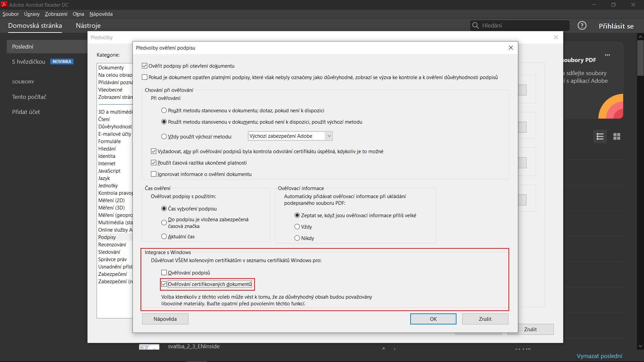Check 'Ignorovat informace o ověření dokumentu'
The width and height of the screenshot is (644, 362).
click(x=154, y=174)
